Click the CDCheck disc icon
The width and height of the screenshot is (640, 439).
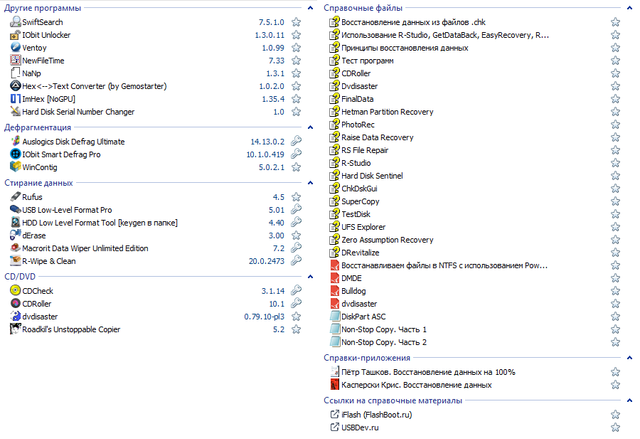pyautogui.click(x=15, y=290)
